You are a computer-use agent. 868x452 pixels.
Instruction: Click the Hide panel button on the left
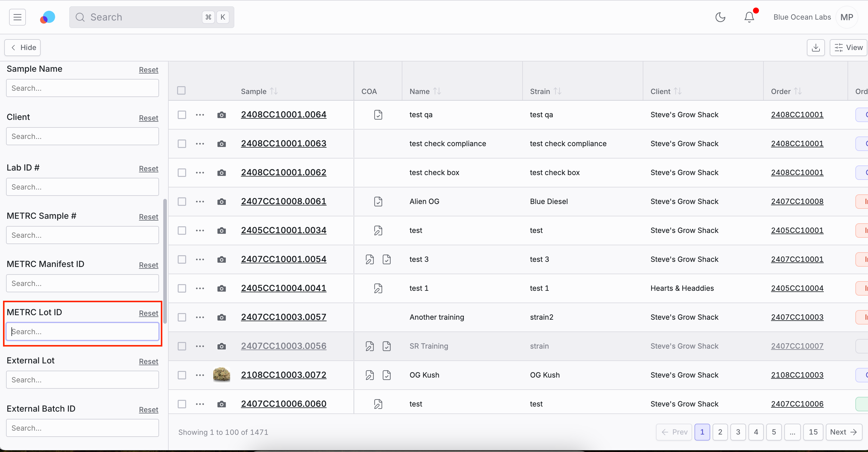coord(23,48)
